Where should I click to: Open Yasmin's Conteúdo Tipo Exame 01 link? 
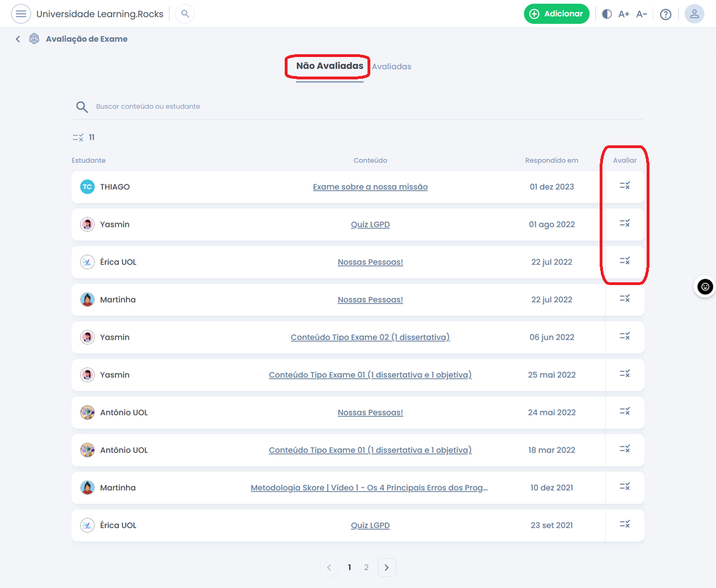coord(370,375)
